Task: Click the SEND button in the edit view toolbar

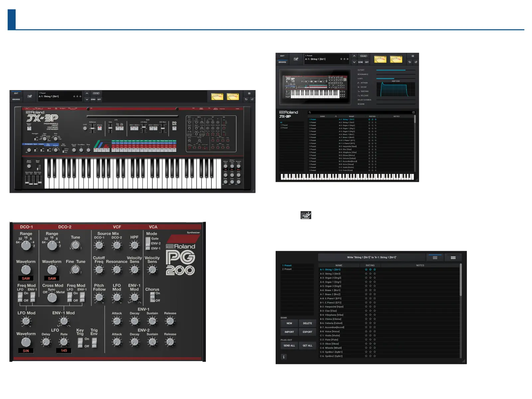Action: pos(93,99)
